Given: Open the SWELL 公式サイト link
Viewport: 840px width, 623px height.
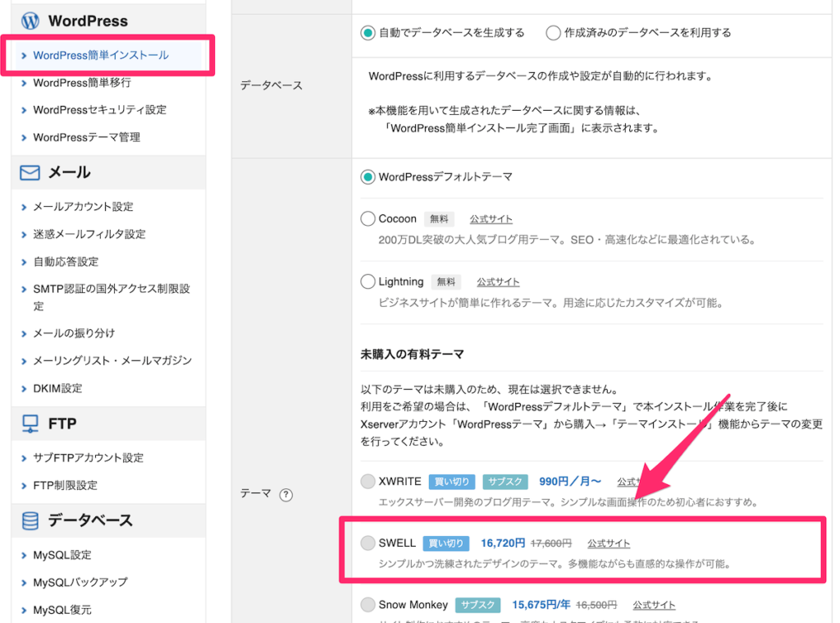Looking at the screenshot, I should point(609,543).
